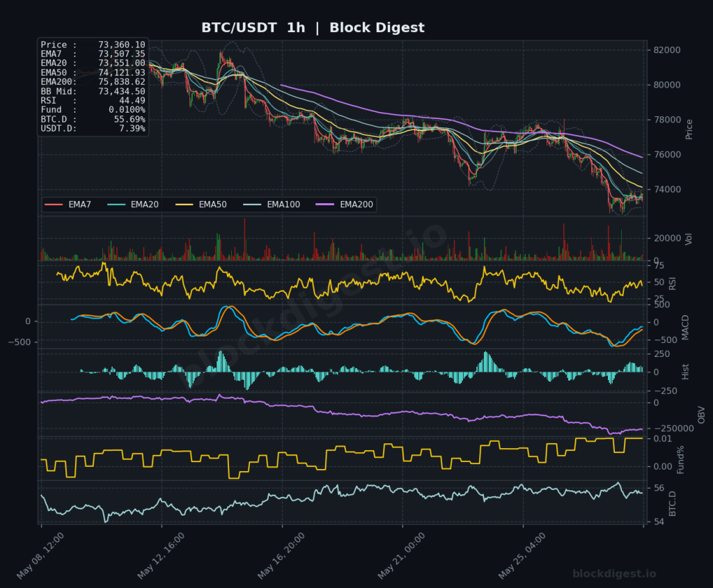Click the 'May 16, 20:00' time axis label

click(281, 556)
